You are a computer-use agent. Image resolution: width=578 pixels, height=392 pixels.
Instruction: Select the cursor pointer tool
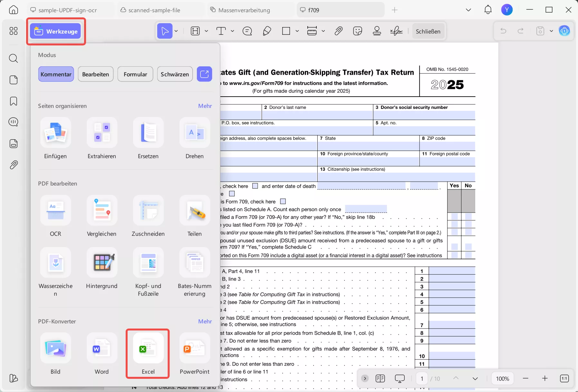coord(165,31)
